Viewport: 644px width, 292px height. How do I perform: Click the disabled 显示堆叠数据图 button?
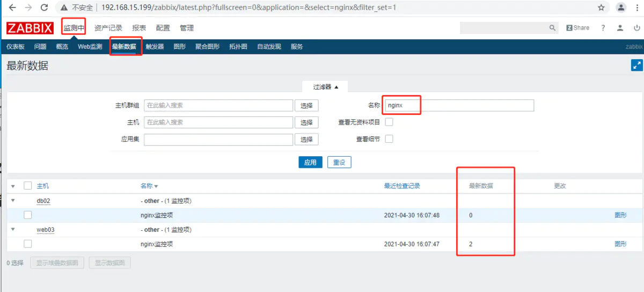[x=58, y=263]
